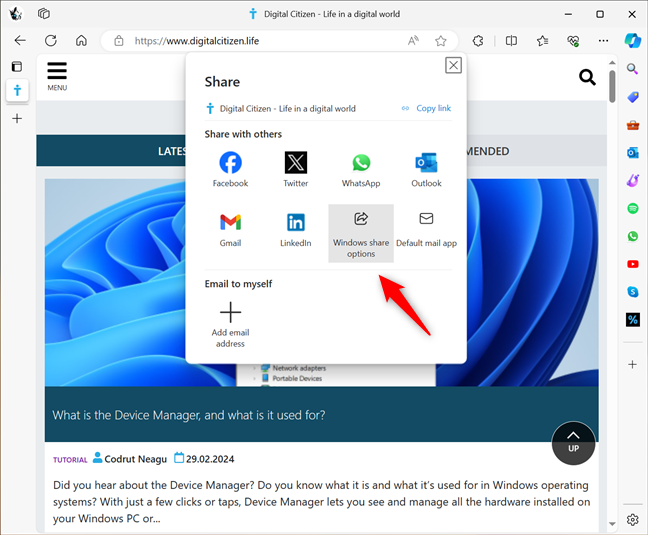This screenshot has height=535, width=648.
Task: Share with Default mail app
Action: click(426, 229)
